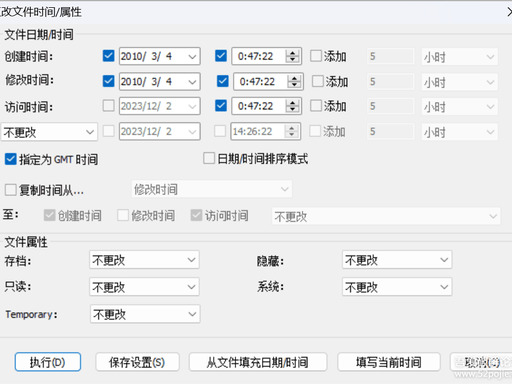The image size is (512, 384).
Task: Toggle 指定为 GMT 时间 checkbox
Action: [10, 159]
